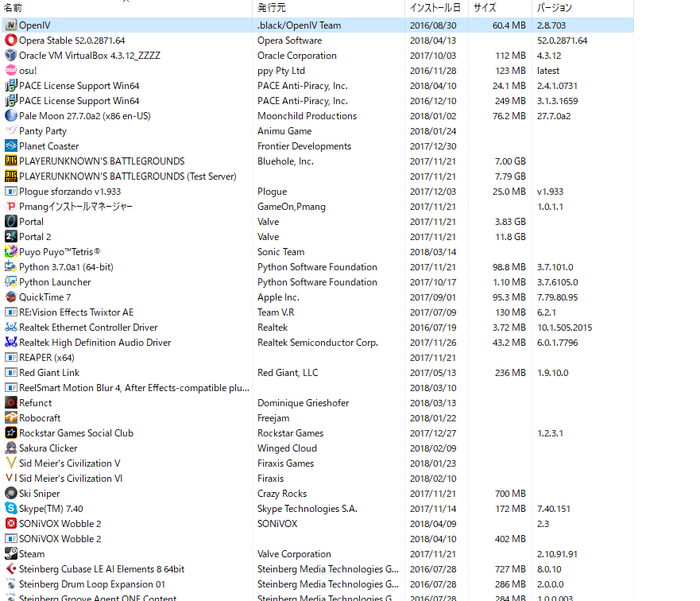Click the Python 3.7.0a1 icon
The height and width of the screenshot is (601, 700).
tap(10, 267)
